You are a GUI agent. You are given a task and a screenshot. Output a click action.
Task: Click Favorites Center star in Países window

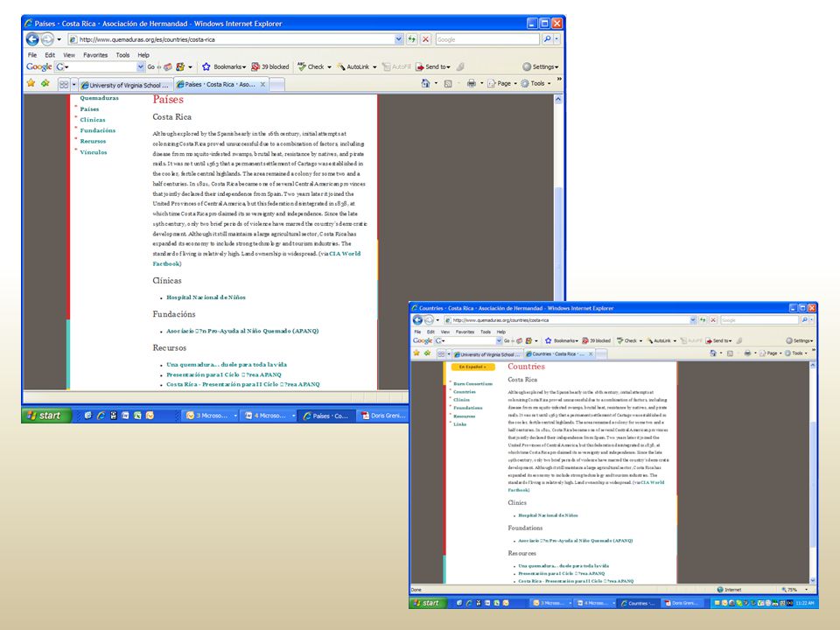31,84
